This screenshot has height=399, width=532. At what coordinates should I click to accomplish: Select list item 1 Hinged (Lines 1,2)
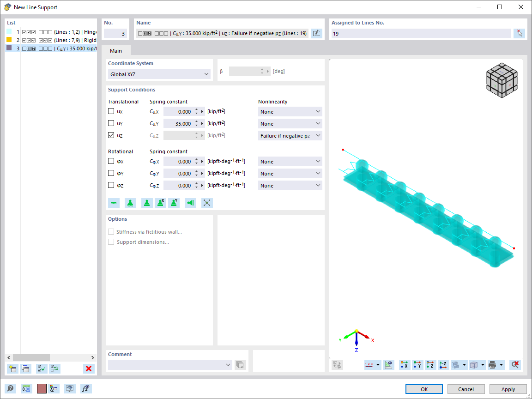(x=51, y=32)
